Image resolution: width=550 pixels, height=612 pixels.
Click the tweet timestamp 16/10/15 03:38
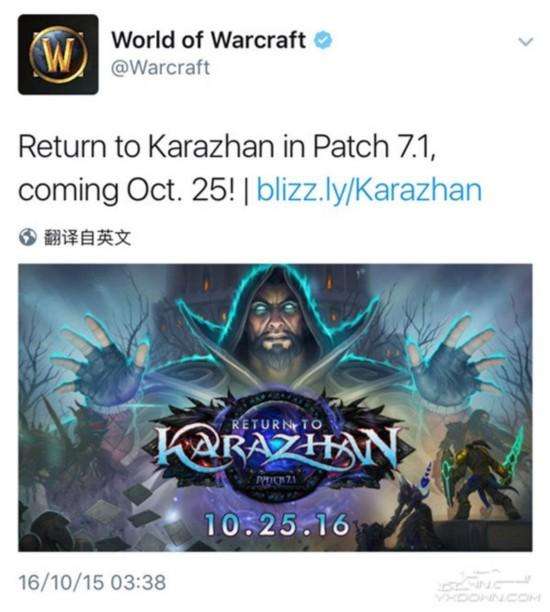[x=93, y=583]
